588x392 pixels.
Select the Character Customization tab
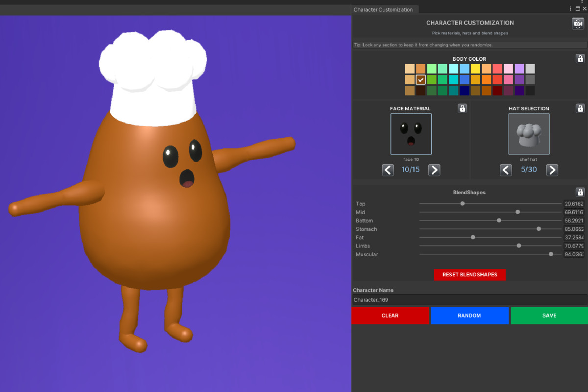[x=385, y=9]
